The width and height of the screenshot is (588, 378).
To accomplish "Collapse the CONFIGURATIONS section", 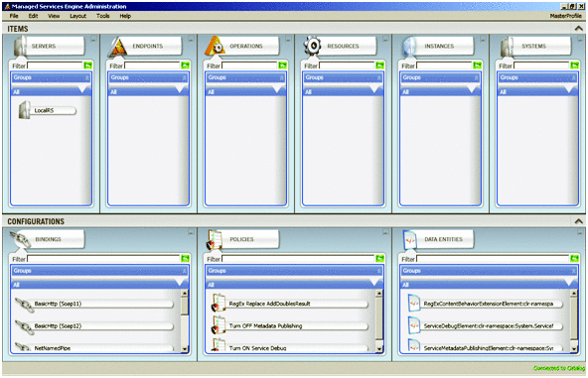I will [x=579, y=221].
